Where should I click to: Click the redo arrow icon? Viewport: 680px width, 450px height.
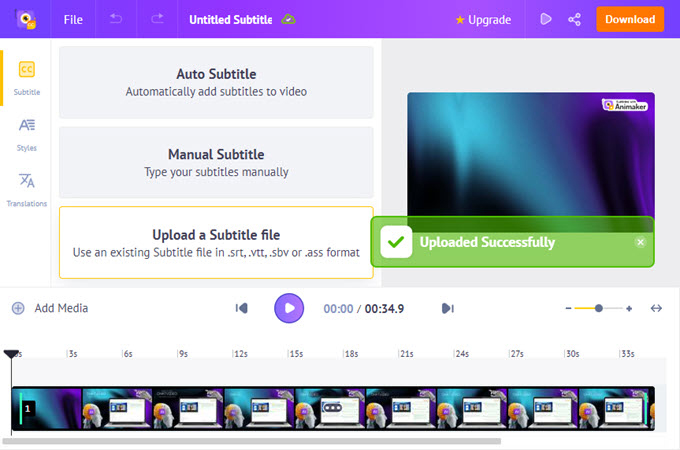pyautogui.click(x=157, y=19)
